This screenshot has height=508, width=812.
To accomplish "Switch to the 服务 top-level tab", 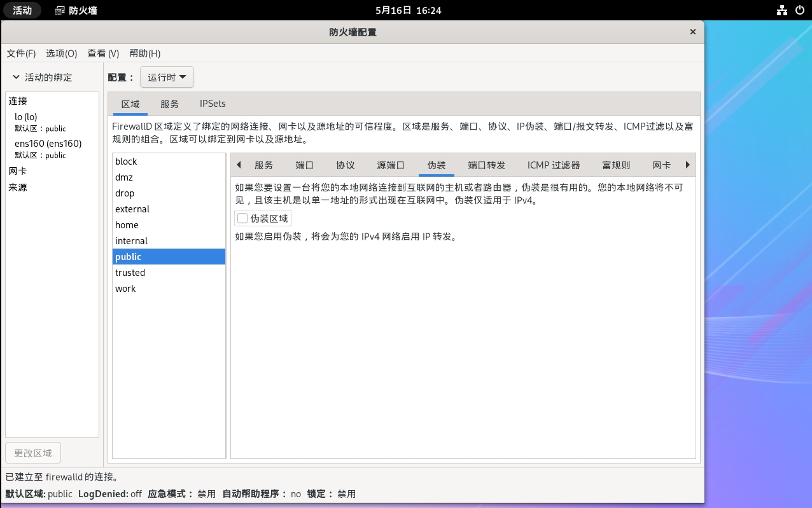I will click(169, 104).
